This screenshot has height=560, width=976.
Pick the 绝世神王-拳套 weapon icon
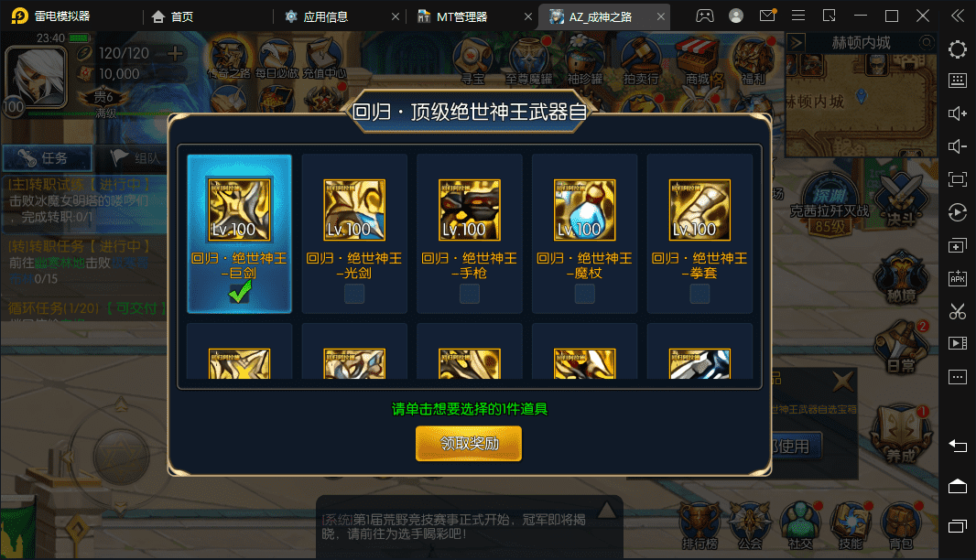699,210
